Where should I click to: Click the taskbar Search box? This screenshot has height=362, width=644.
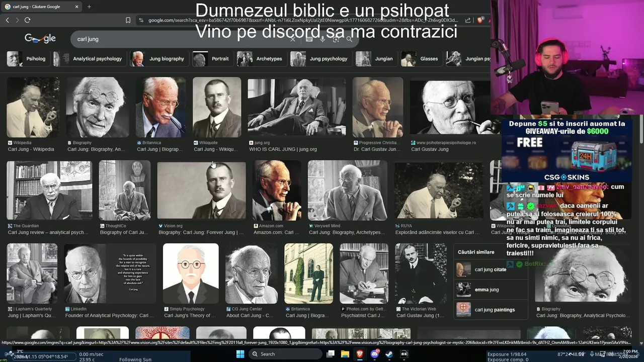click(284, 354)
